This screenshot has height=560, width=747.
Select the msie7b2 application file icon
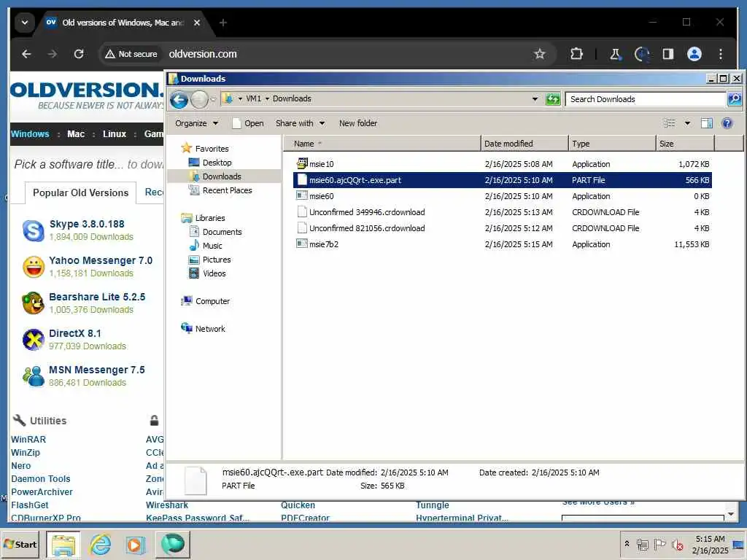tap(301, 244)
